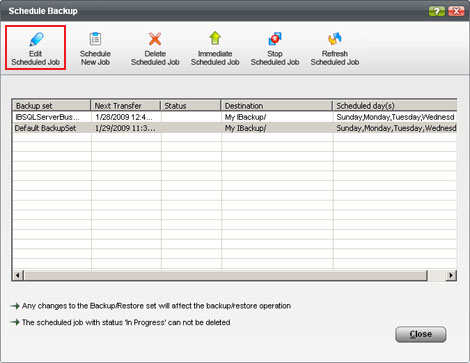The height and width of the screenshot is (363, 470).
Task: Click the Stop Scheduled Job icon
Action: coord(275,39)
